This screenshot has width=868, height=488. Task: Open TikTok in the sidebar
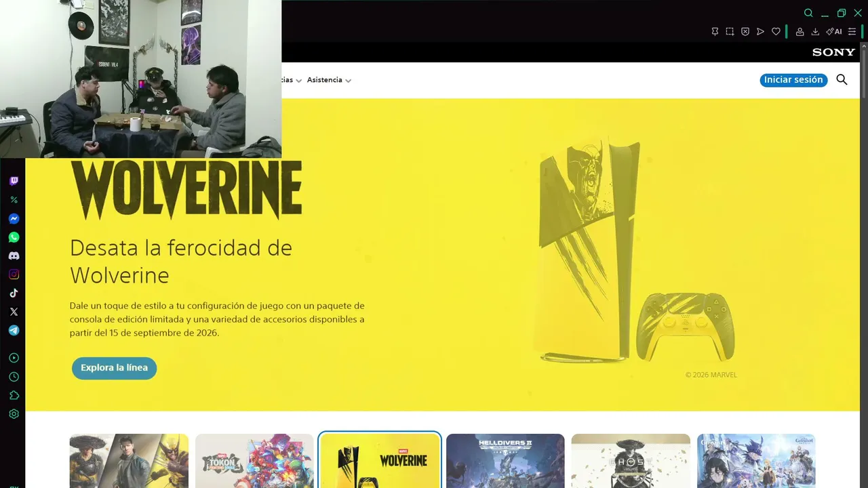(x=14, y=293)
